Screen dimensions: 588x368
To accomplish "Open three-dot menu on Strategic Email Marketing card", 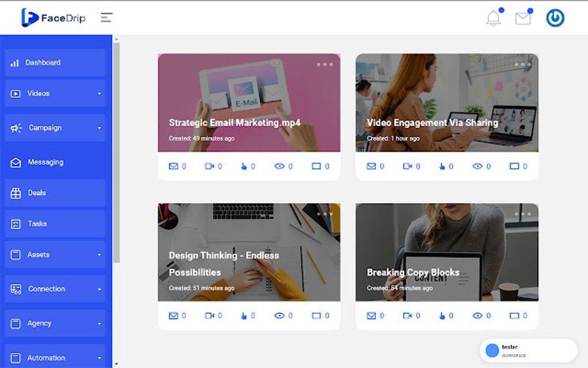I will pos(325,65).
